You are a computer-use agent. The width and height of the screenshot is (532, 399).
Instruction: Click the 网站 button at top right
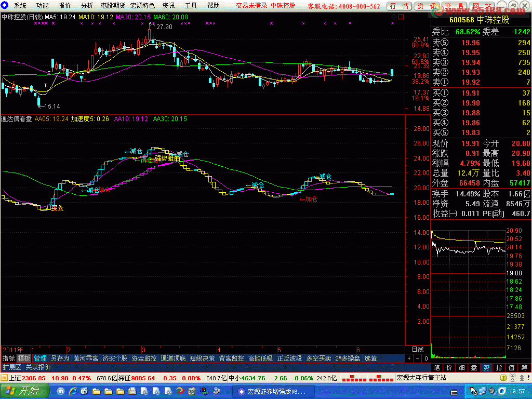pyautogui.click(x=482, y=6)
